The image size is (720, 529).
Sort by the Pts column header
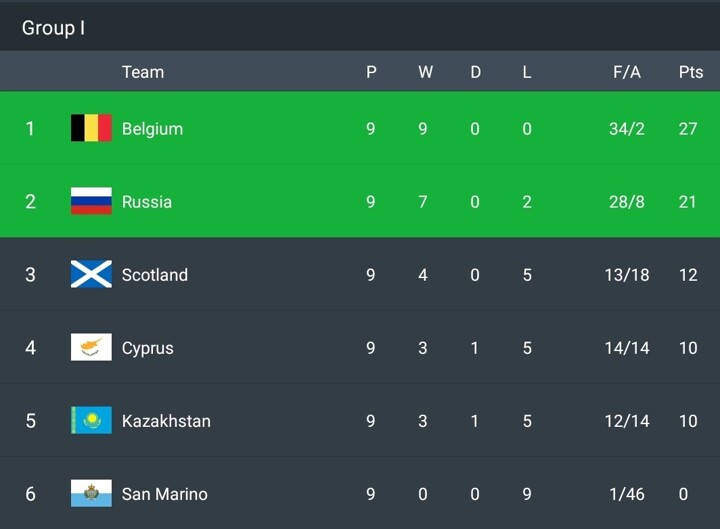(x=691, y=72)
